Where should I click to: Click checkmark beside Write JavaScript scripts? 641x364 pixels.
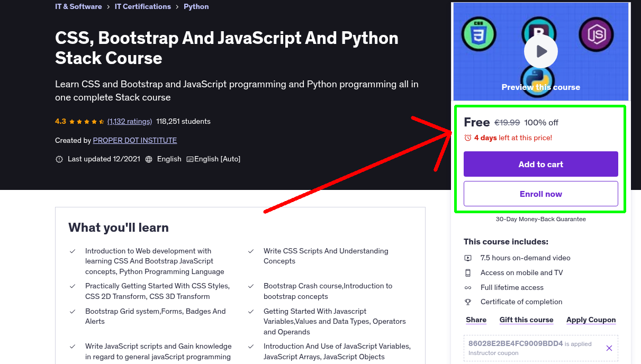[x=73, y=347]
